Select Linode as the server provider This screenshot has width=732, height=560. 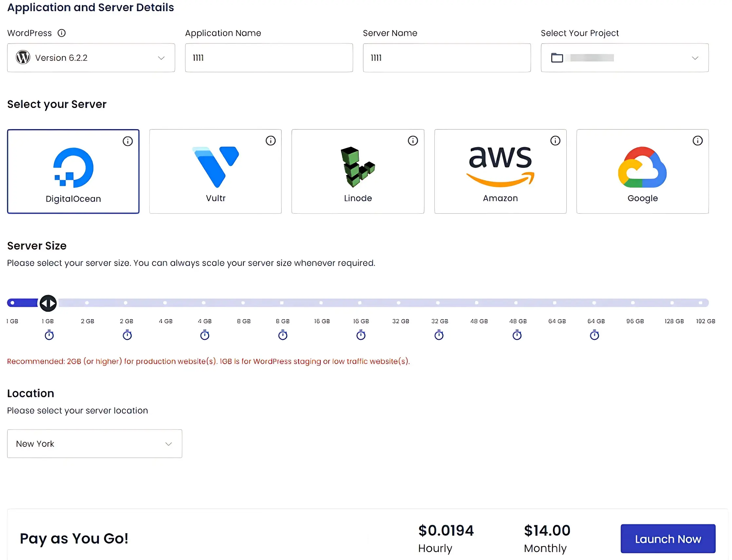[358, 171]
